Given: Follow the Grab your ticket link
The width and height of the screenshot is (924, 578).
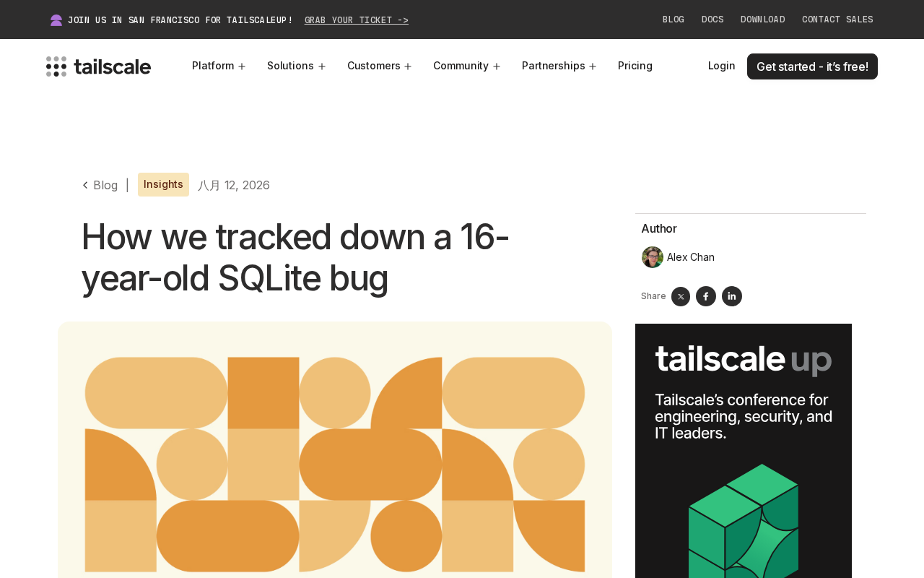Looking at the screenshot, I should pyautogui.click(x=357, y=20).
